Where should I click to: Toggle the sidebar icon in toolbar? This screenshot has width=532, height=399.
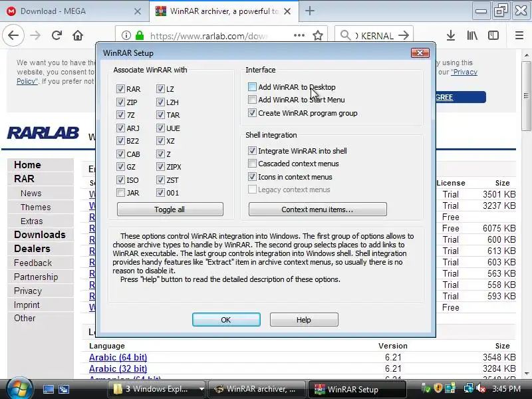[493, 35]
